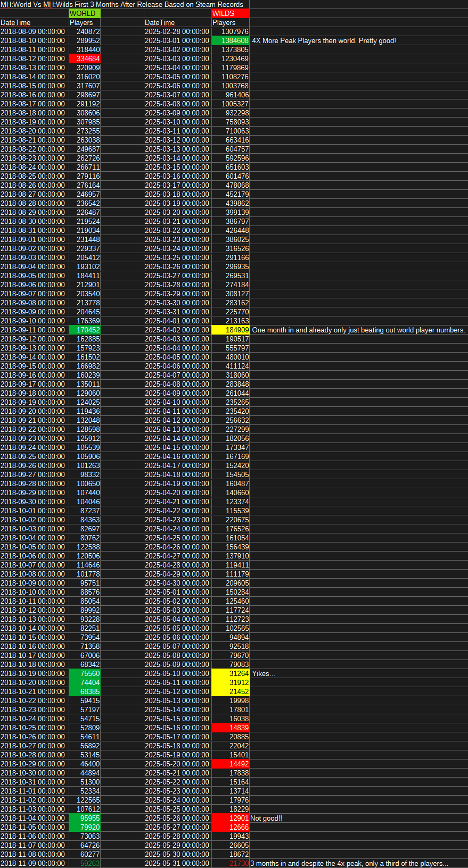Select date cell 2018-09-11 00:00:00
Viewport: 468px width, 868px height.
pyautogui.click(x=34, y=330)
